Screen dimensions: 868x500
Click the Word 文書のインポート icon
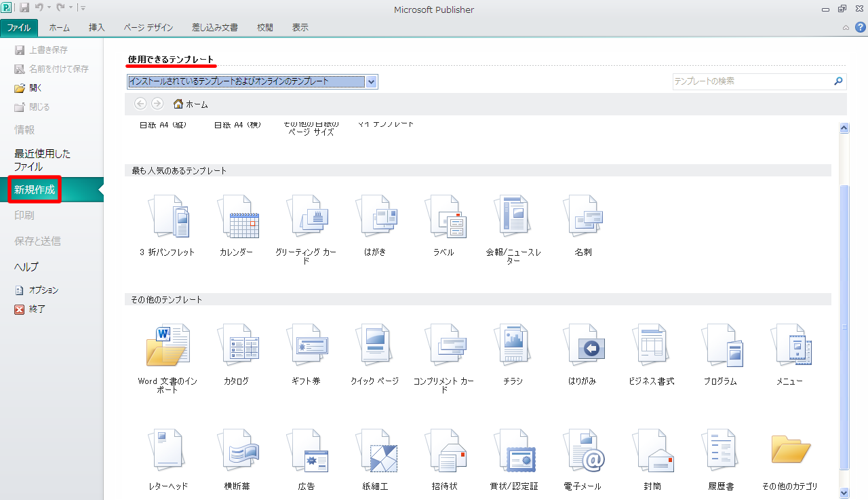click(167, 346)
